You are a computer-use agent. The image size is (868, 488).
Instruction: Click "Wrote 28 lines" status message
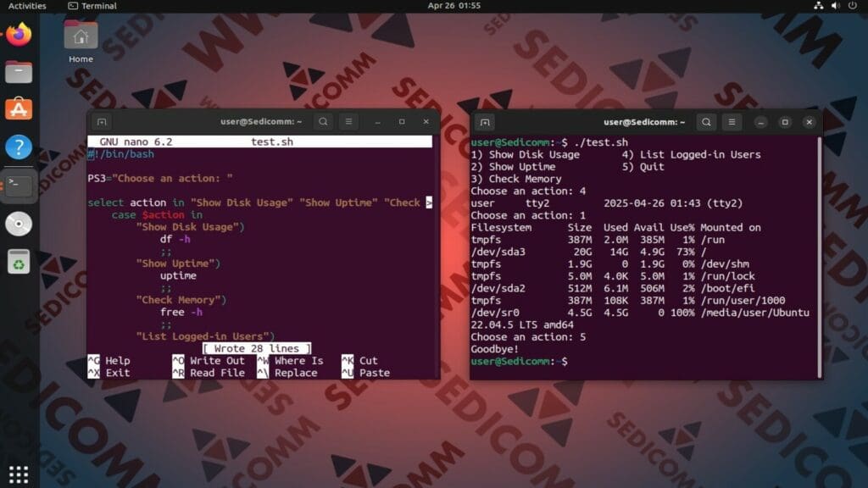tap(257, 348)
